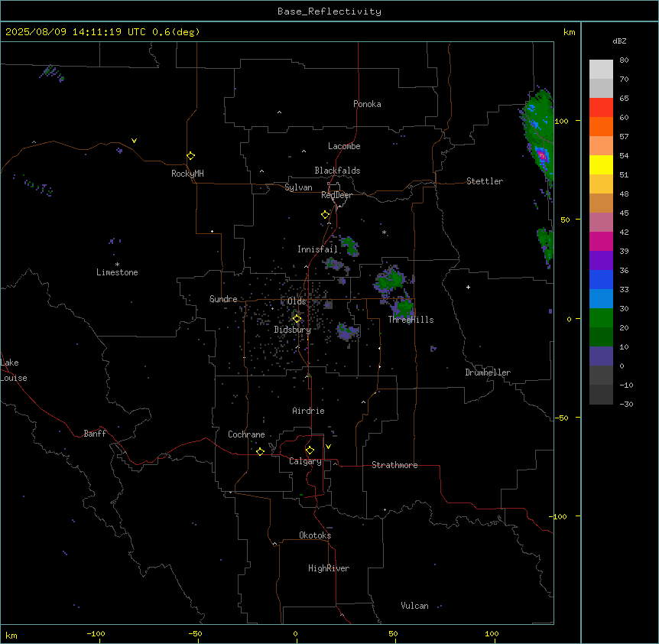Click the yellow V marker east of Calgary
Image resolution: width=659 pixels, height=644 pixels.
328,447
